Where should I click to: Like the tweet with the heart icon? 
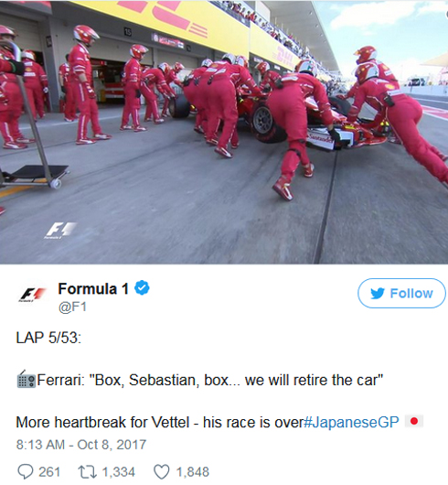click(162, 472)
